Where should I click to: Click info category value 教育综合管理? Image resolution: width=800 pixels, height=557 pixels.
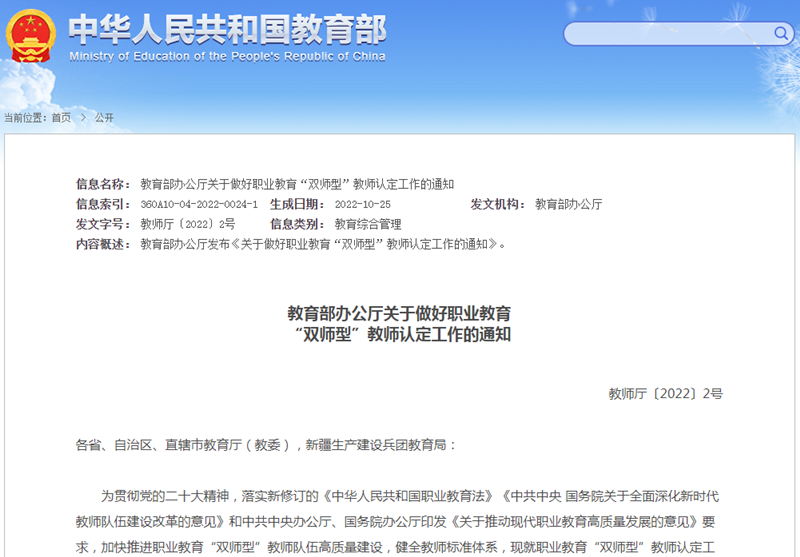368,224
